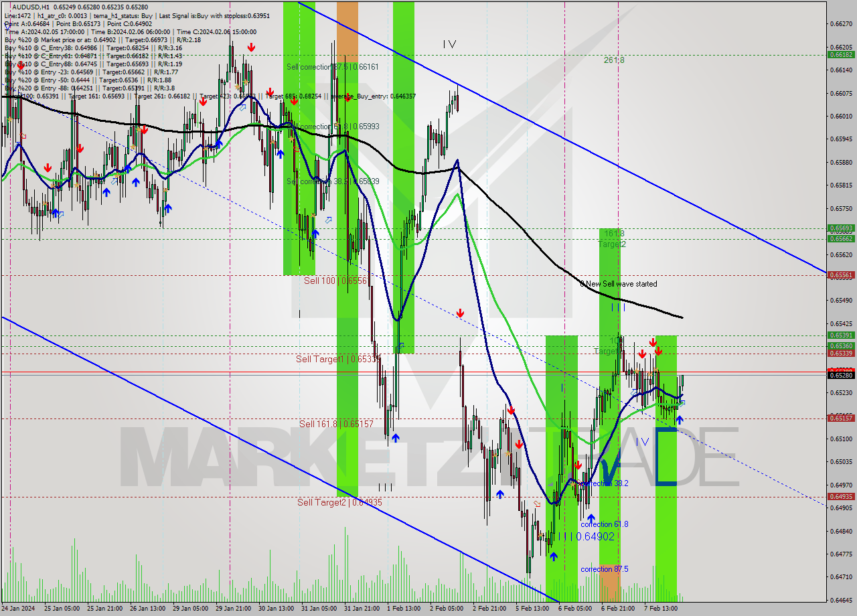Image resolution: width=857 pixels, height=616 pixels.
Task: Click the '261.8' Fibonacci level label
Action: 614,60
